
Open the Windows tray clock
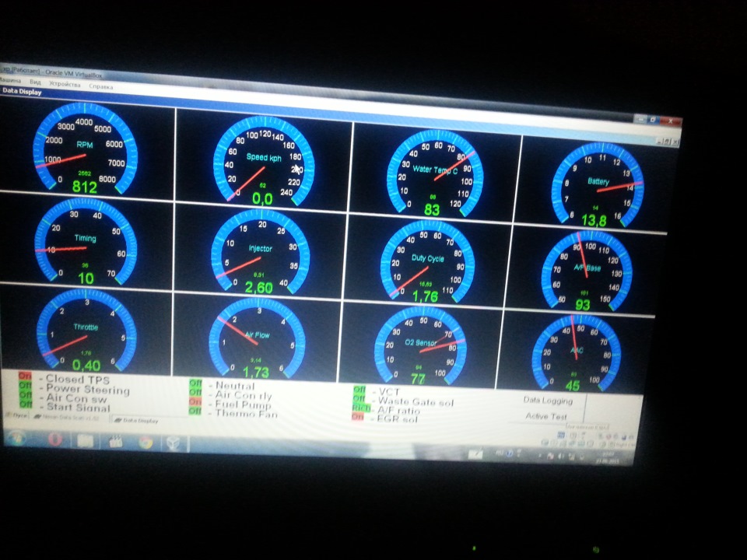(608, 458)
